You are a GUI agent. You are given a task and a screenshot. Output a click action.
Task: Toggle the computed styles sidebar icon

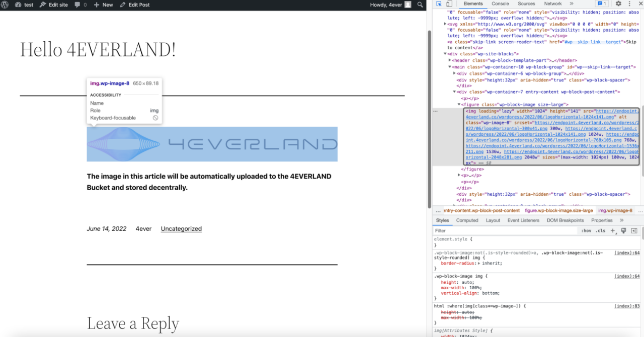point(634,231)
